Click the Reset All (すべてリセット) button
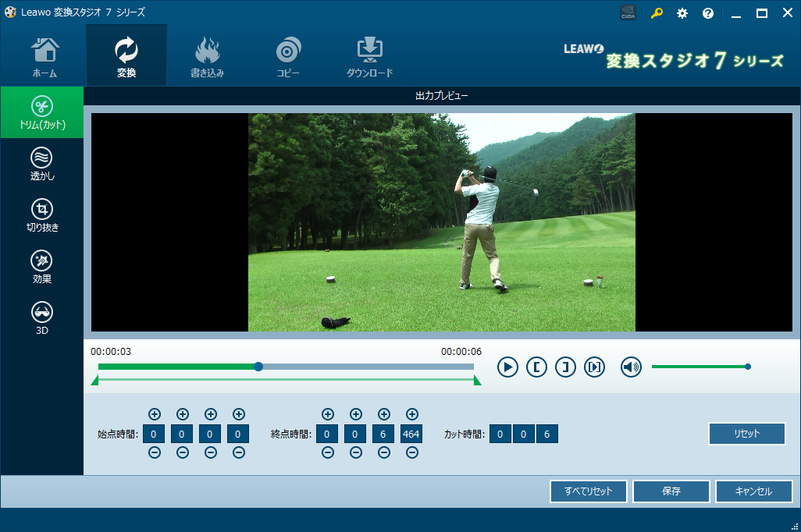The image size is (801, 532). pos(588,491)
